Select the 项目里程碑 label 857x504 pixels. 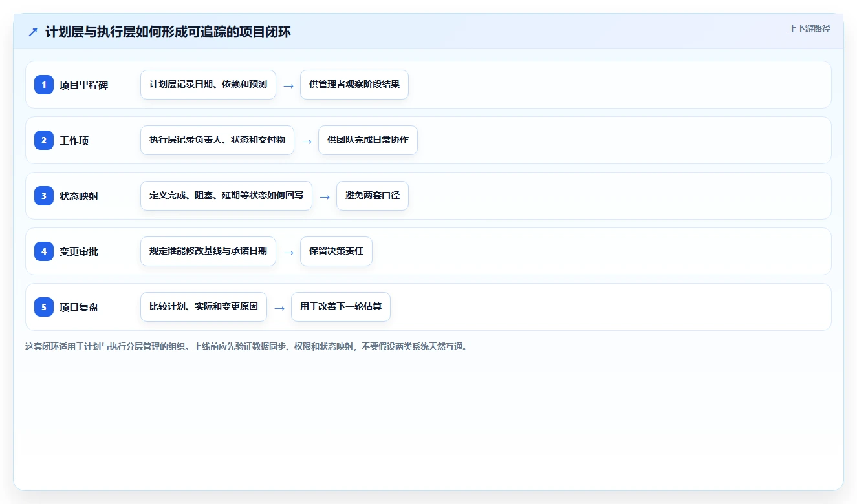[84, 85]
